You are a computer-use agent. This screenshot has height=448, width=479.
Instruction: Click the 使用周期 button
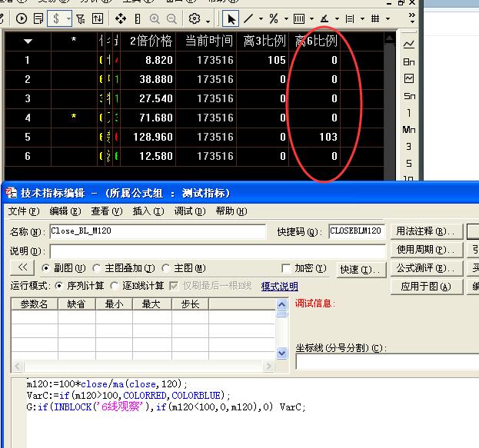427,250
